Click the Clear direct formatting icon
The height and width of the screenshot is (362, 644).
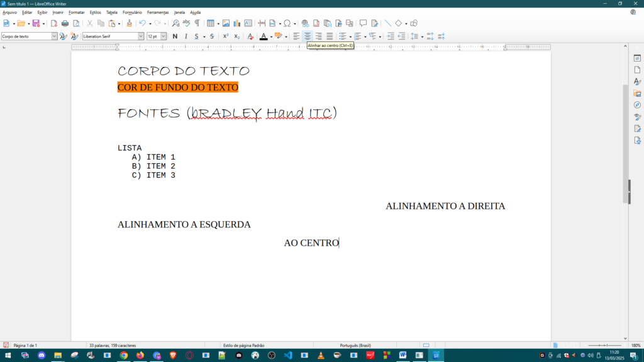[250, 36]
